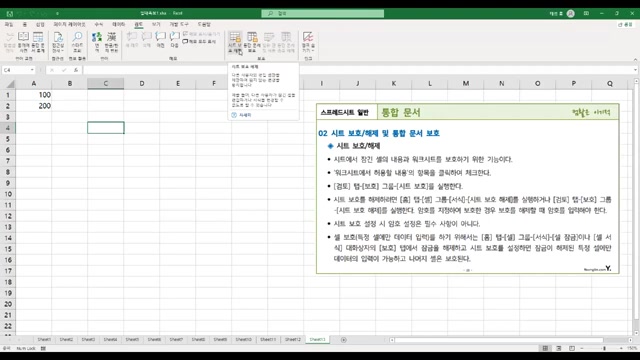The width and height of the screenshot is (640, 360).
Task: Click Unprotect Sheet button
Action: [x=235, y=42]
